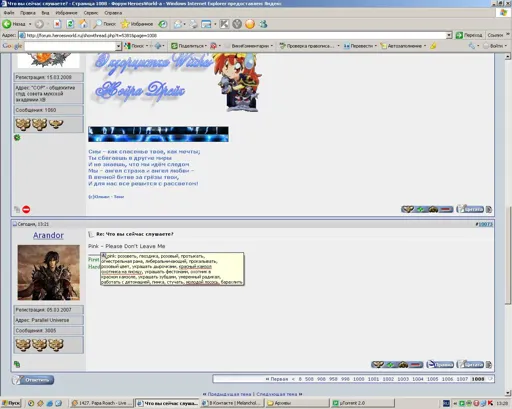Expand the address bar dropdown arrow
The image size is (512, 409).
click(449, 35)
